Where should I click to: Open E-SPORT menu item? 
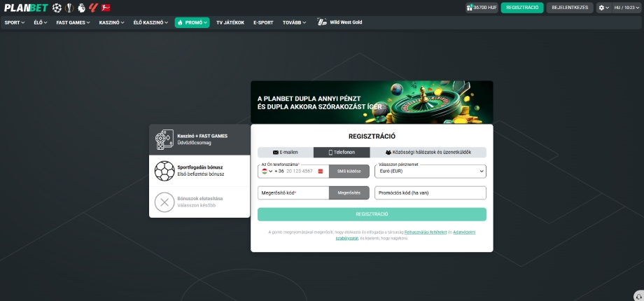tap(263, 22)
